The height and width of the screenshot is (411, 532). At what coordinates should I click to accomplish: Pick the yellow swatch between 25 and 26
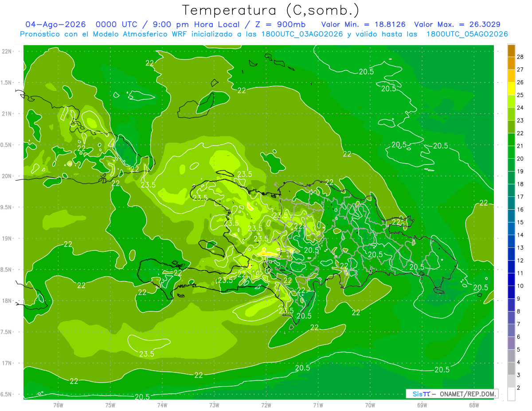(x=511, y=89)
